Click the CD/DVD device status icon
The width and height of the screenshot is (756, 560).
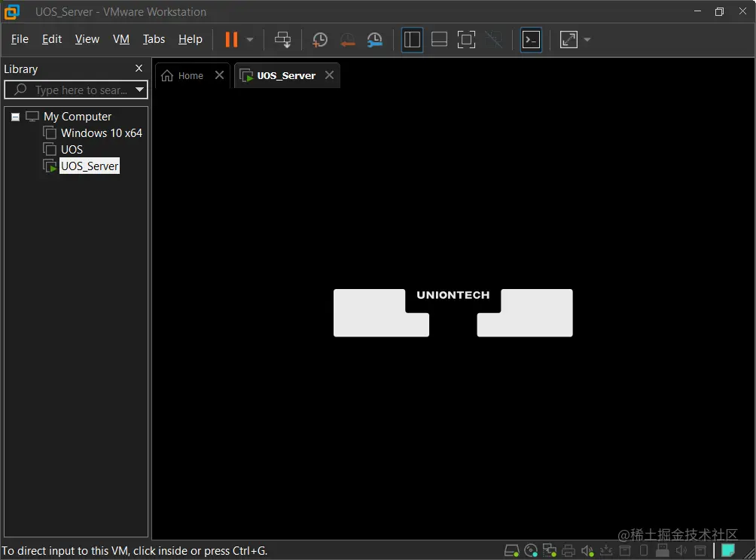click(530, 550)
